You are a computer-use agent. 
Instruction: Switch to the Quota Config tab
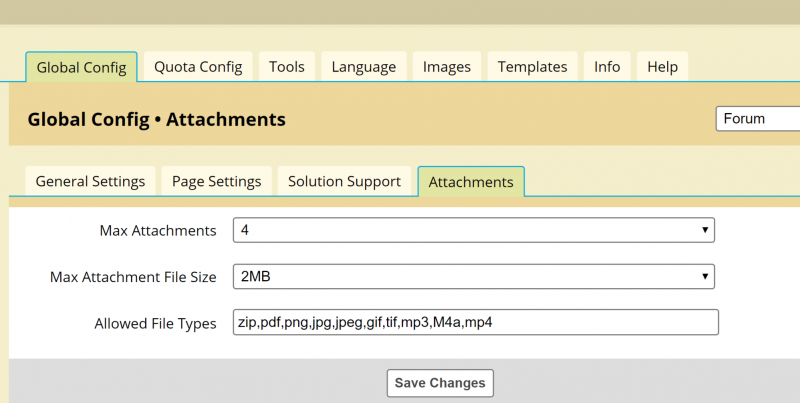click(x=198, y=67)
